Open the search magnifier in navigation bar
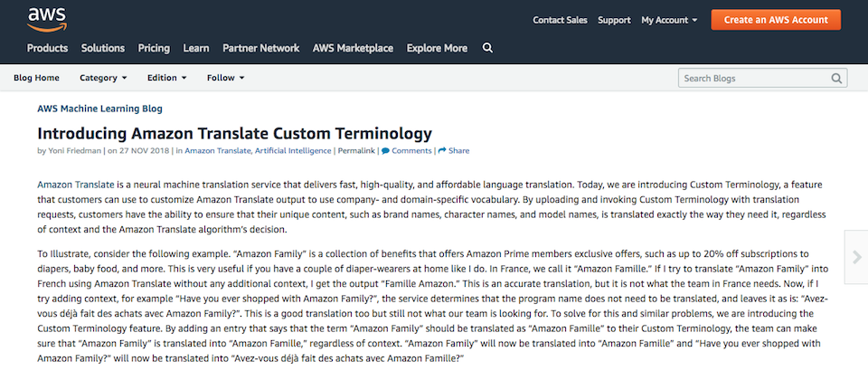 click(x=487, y=48)
